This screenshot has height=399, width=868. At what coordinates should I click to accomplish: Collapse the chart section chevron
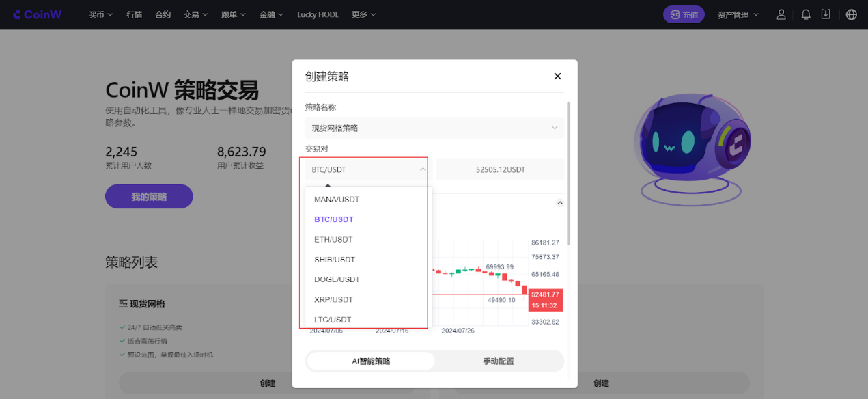tap(560, 203)
